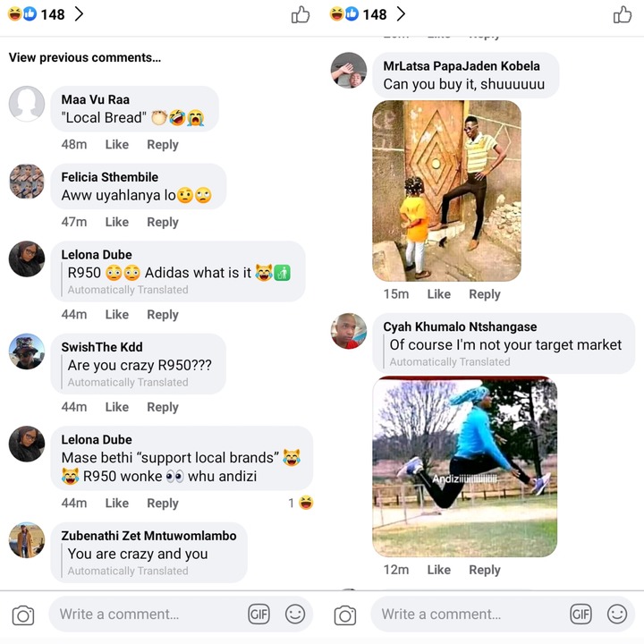The image size is (644, 644).
Task: Open Maa Vu Raa's default profile avatar
Action: click(27, 104)
